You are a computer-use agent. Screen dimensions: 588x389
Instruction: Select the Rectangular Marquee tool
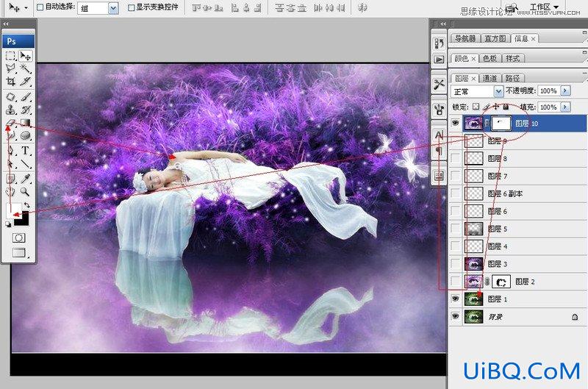(10, 56)
